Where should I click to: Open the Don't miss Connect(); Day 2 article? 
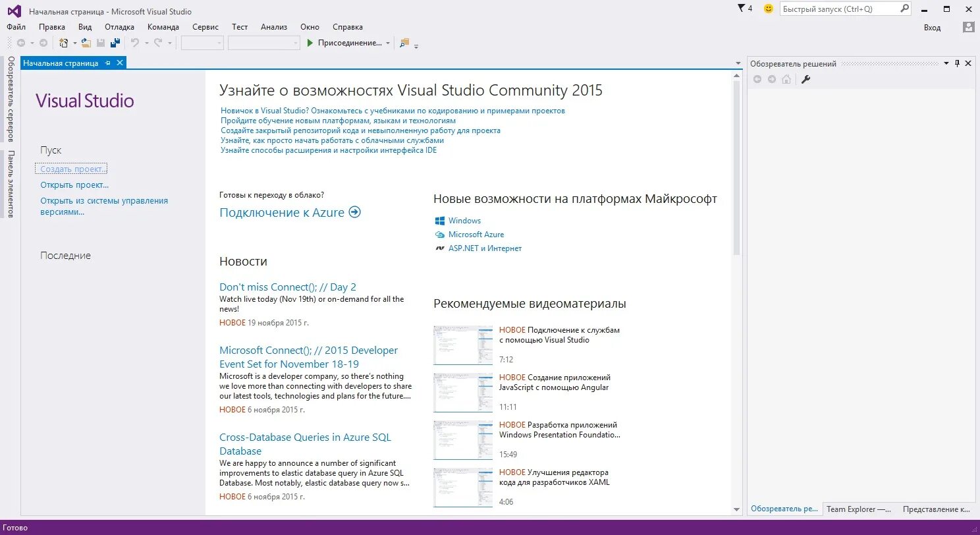288,287
